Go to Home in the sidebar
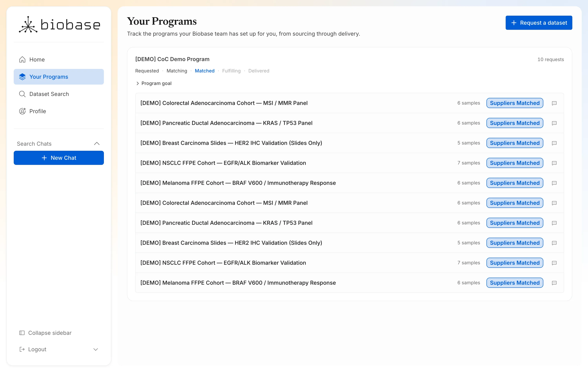 pos(59,60)
